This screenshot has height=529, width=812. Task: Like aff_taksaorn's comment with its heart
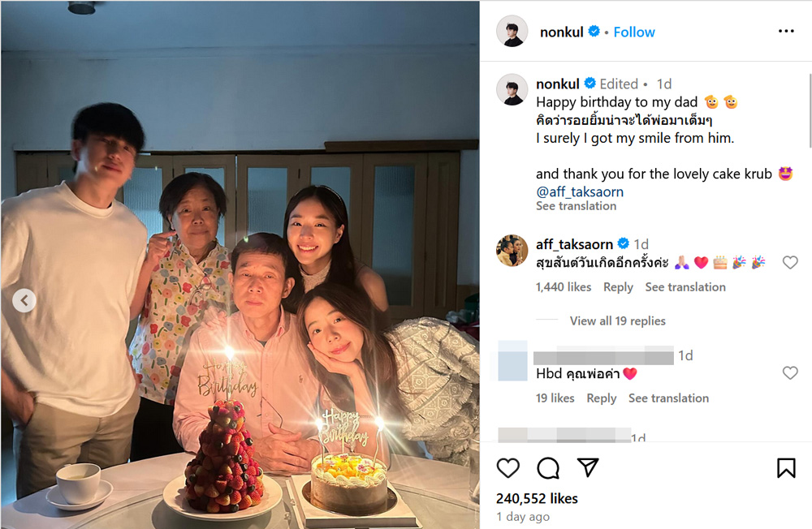(789, 262)
